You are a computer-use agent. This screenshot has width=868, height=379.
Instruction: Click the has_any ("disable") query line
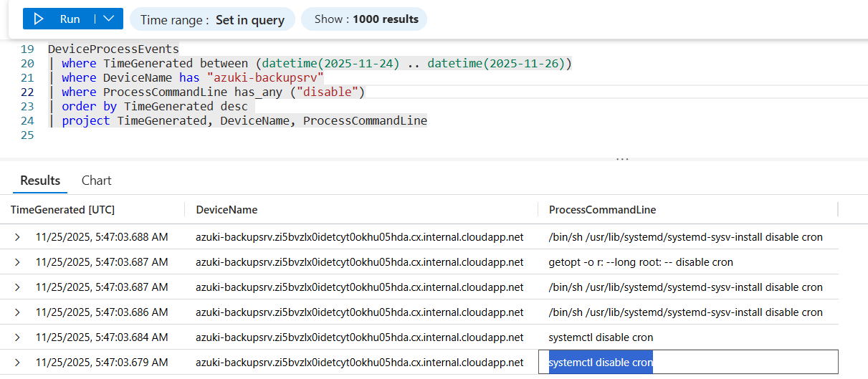pos(206,92)
